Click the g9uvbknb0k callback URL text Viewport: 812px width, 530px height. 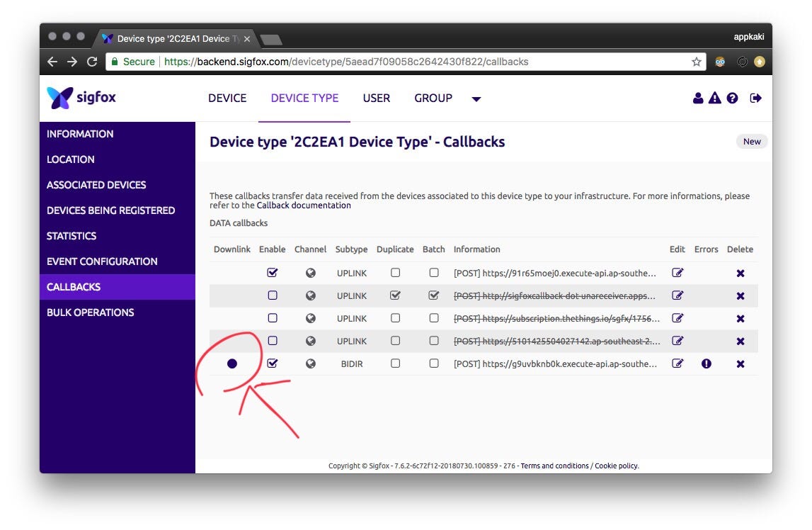pyautogui.click(x=555, y=364)
